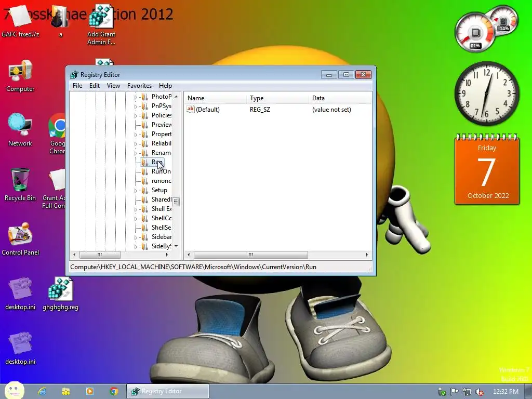Expand the SideBy registry key

136,247
